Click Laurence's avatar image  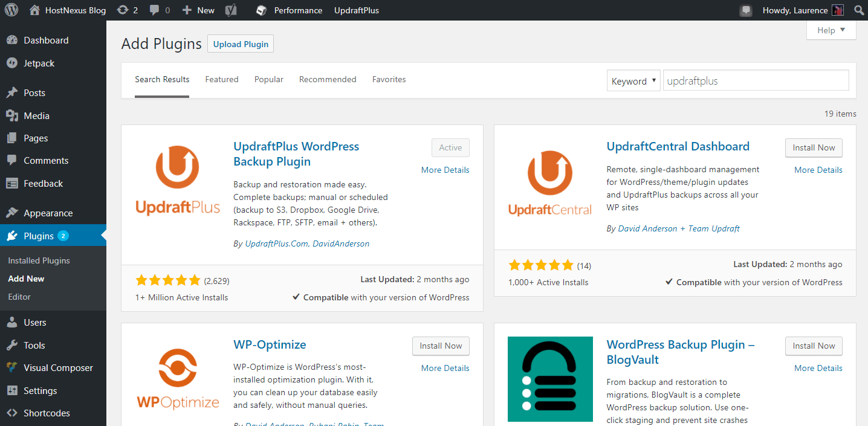pyautogui.click(x=838, y=10)
